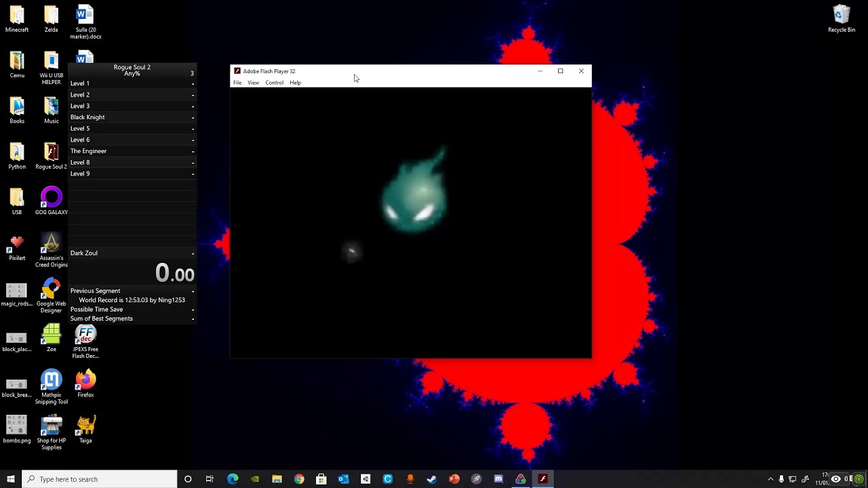The height and width of the screenshot is (488, 868).
Task: Select the Level 3 split row
Action: tap(132, 106)
